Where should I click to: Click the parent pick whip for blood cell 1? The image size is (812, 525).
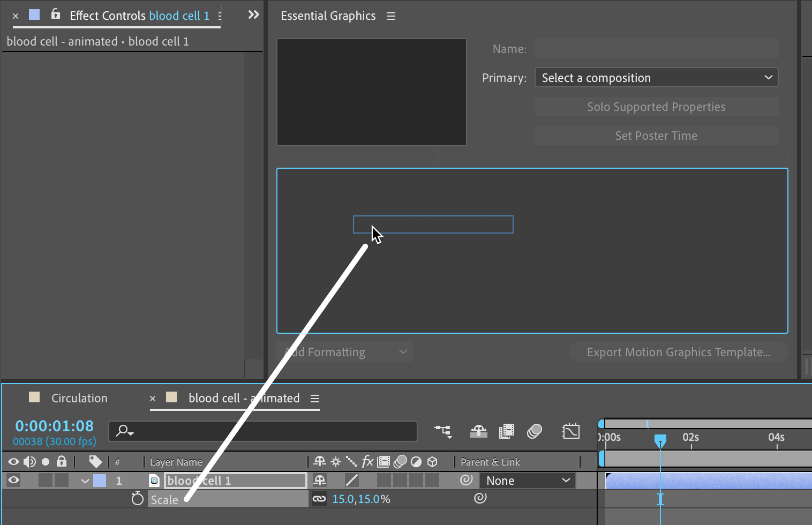pyautogui.click(x=467, y=480)
